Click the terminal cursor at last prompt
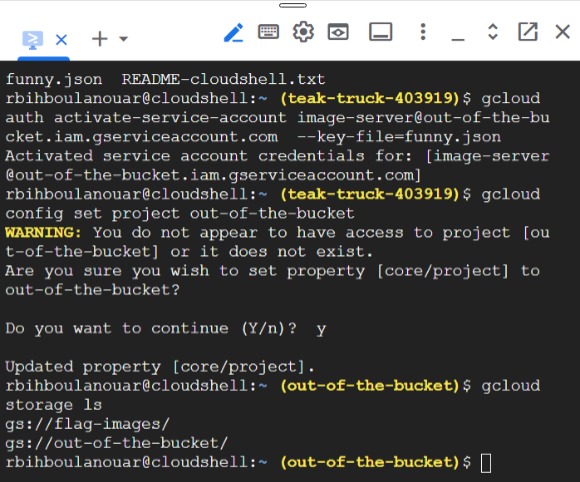 [486, 463]
